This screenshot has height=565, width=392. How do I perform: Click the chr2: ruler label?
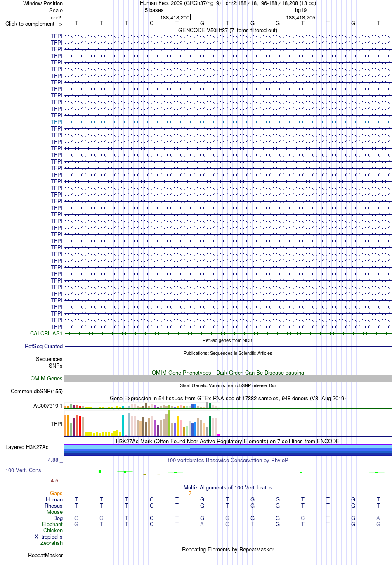[57, 17]
